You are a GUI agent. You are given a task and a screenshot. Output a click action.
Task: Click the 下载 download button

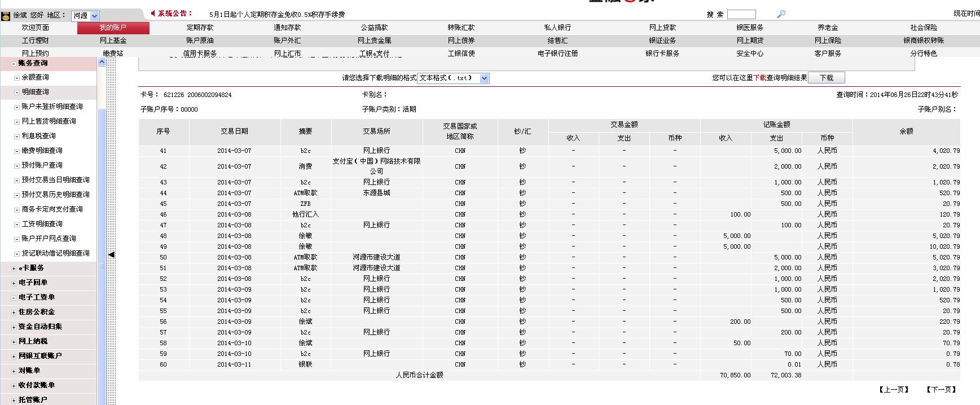pos(827,78)
